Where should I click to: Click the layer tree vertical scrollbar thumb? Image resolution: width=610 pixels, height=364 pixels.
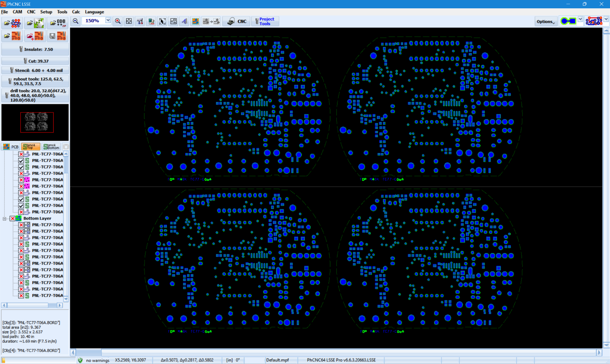(x=66, y=165)
